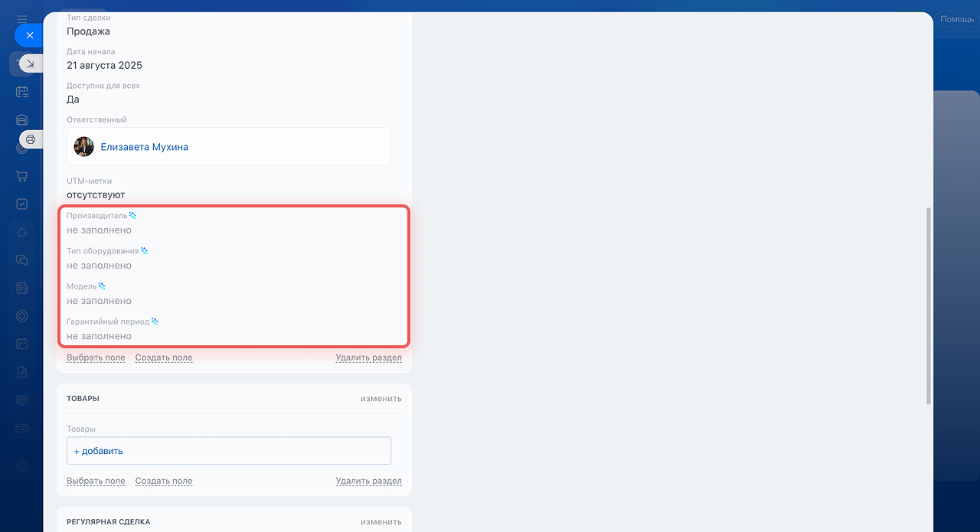This screenshot has height=532, width=980.
Task: Click the Доступна для всех value 'Да'
Action: pyautogui.click(x=73, y=100)
